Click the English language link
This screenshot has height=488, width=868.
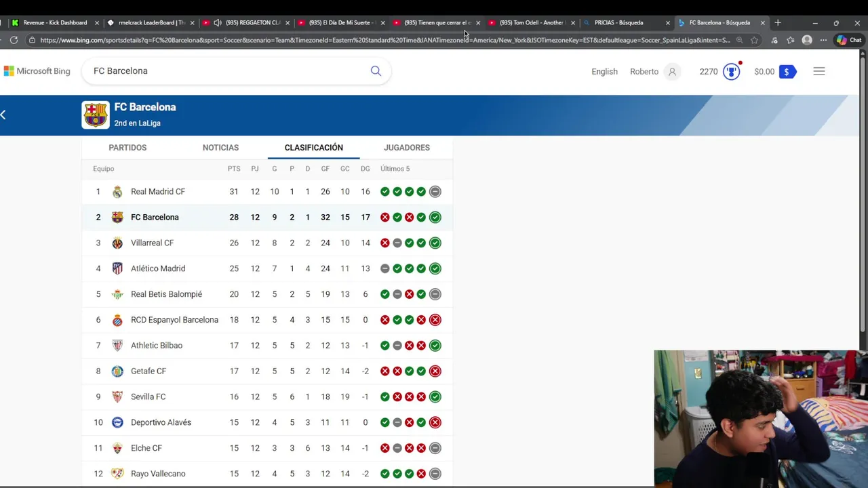click(604, 71)
